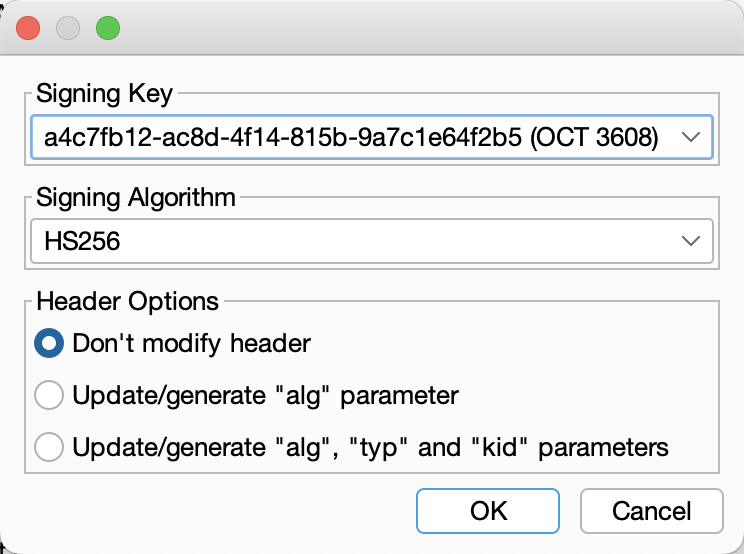Click the chevron arrow beside the key ID
The height and width of the screenshot is (554, 744).
pyautogui.click(x=689, y=138)
